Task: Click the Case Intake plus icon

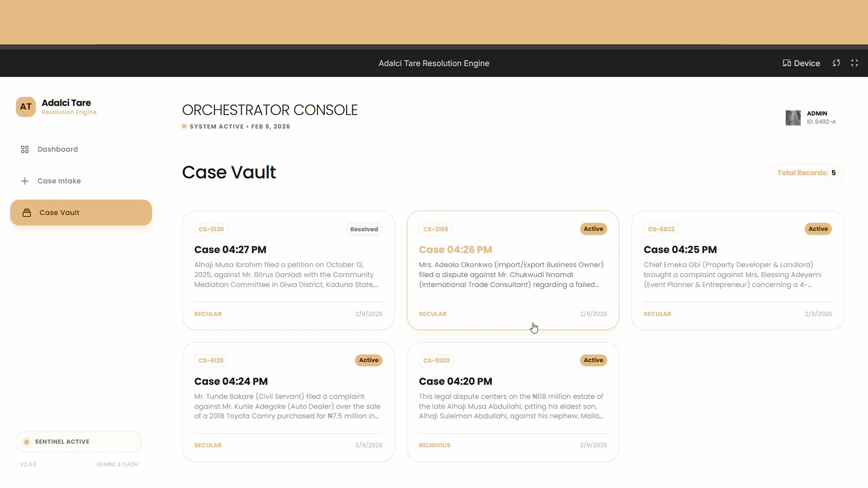Action: click(x=25, y=181)
